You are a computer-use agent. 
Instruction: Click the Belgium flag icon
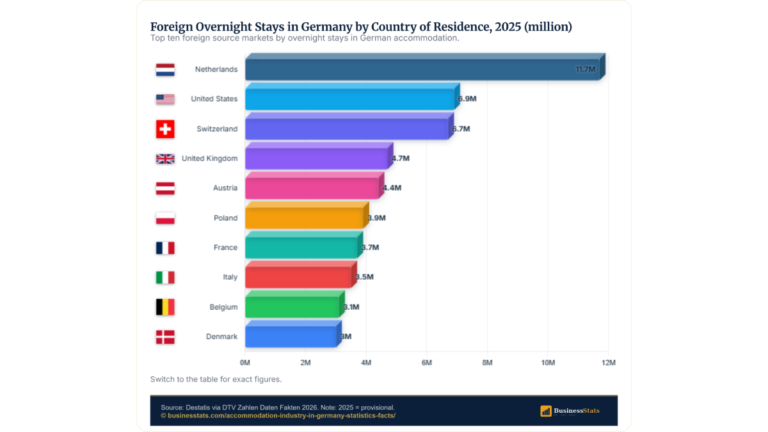165,307
